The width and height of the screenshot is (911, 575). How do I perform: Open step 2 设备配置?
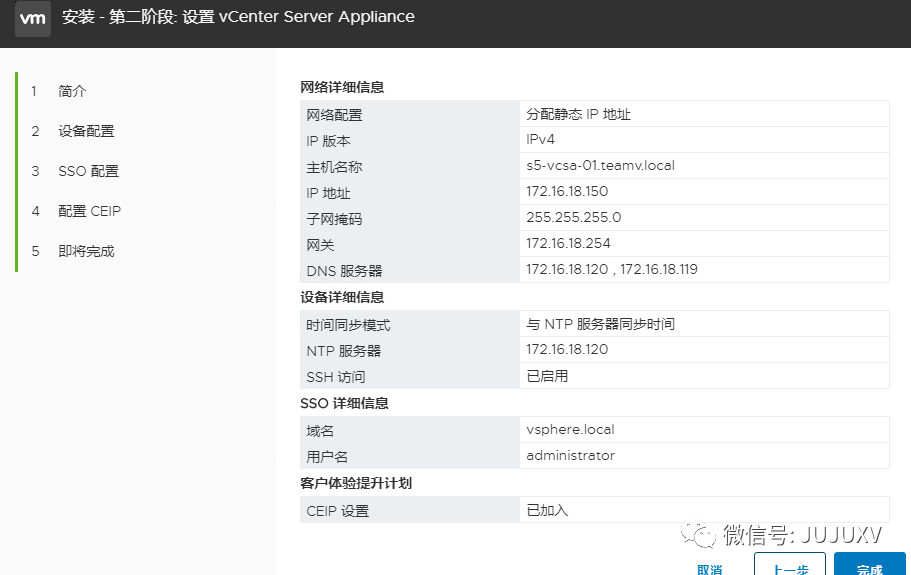click(86, 131)
